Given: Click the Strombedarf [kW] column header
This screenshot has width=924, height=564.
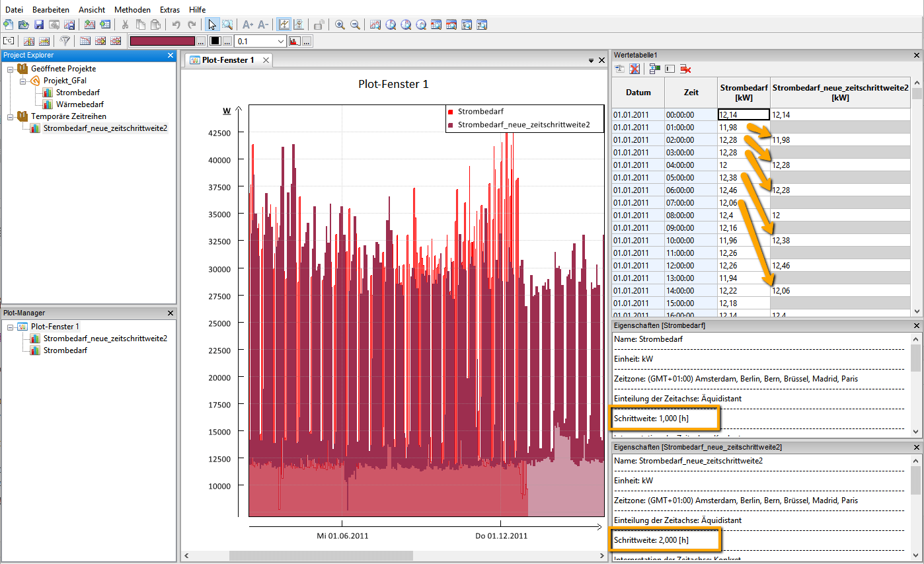Looking at the screenshot, I should point(744,93).
